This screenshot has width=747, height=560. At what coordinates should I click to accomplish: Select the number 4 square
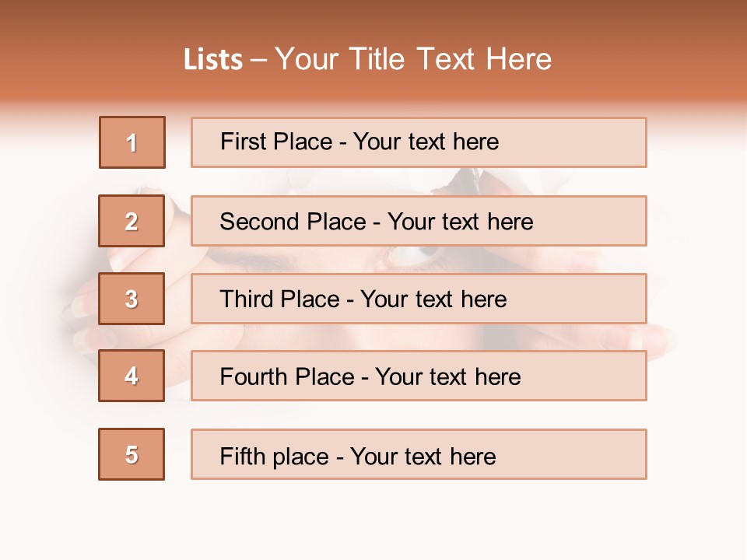132,376
